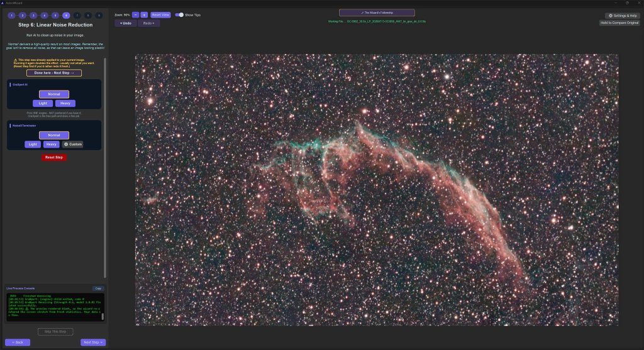Open Settings & Help
644x350 pixels.
(623, 16)
